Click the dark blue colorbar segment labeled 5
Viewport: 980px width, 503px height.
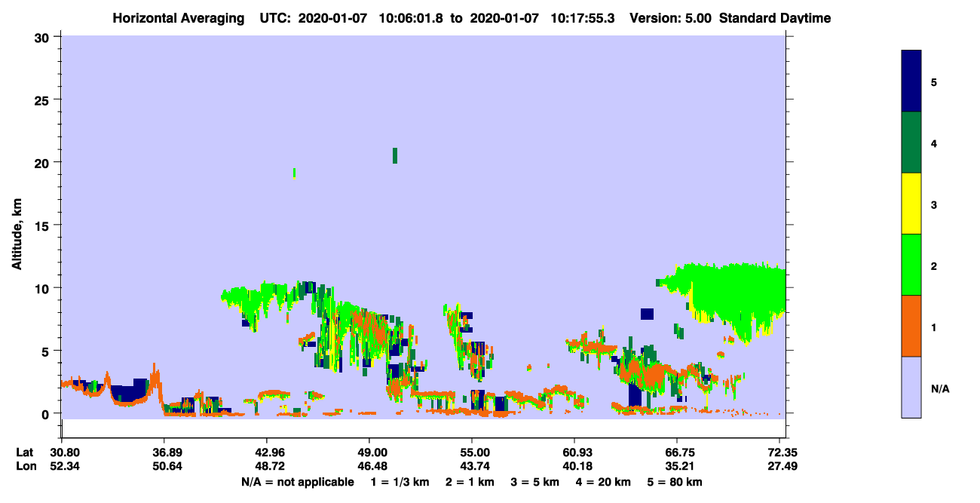[911, 81]
